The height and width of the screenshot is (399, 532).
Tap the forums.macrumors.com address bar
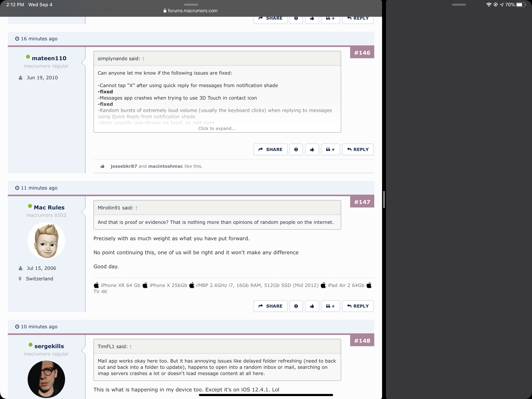tap(190, 11)
